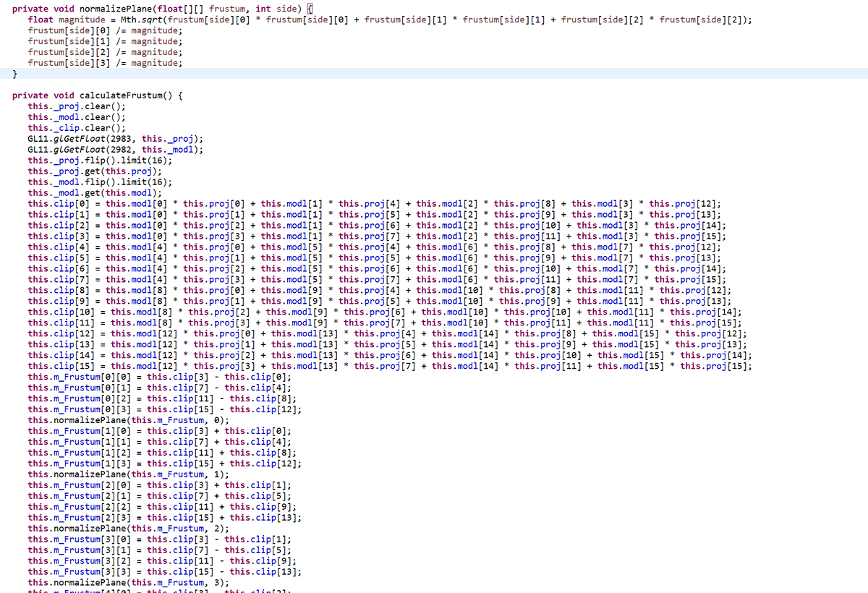Viewport: 868px width, 593px height.
Task: Click the 'this.clip[4] =' assignment line
Action: point(374,247)
